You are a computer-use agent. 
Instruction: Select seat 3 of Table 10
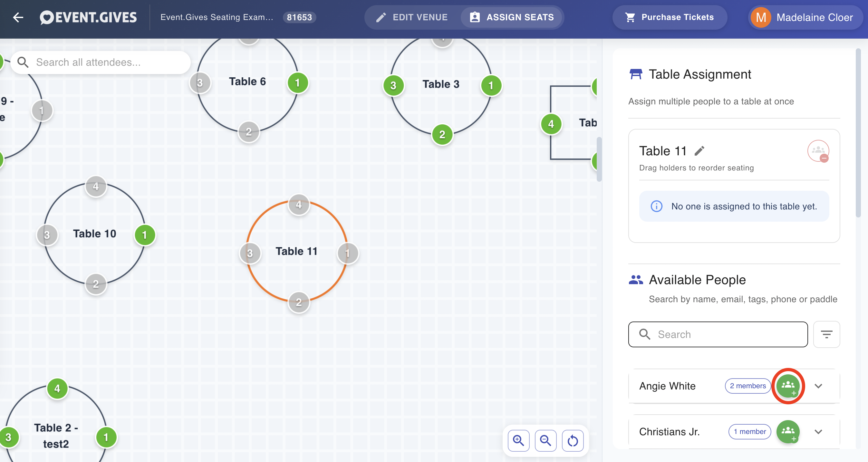[x=47, y=235]
